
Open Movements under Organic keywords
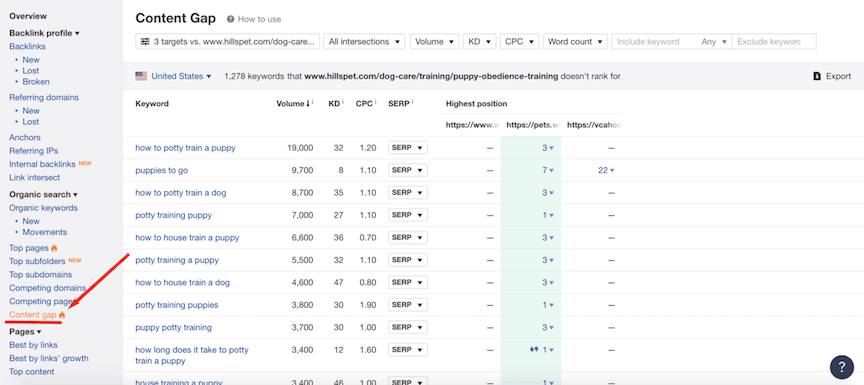point(45,232)
